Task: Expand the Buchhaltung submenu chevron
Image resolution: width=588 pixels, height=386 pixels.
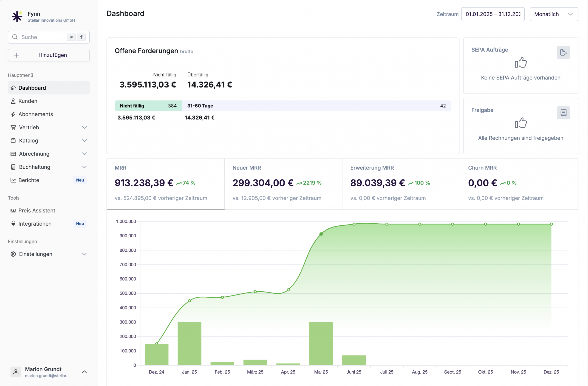Action: 84,167
